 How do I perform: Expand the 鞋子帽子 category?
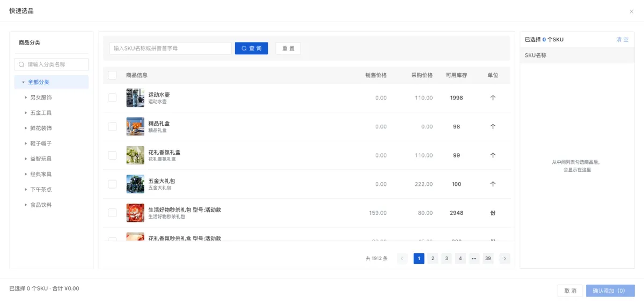click(x=26, y=143)
